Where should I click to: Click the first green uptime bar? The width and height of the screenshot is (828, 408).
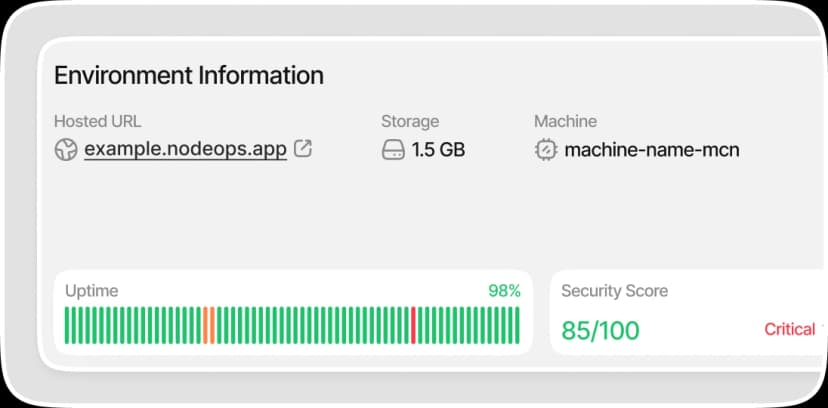click(x=68, y=325)
